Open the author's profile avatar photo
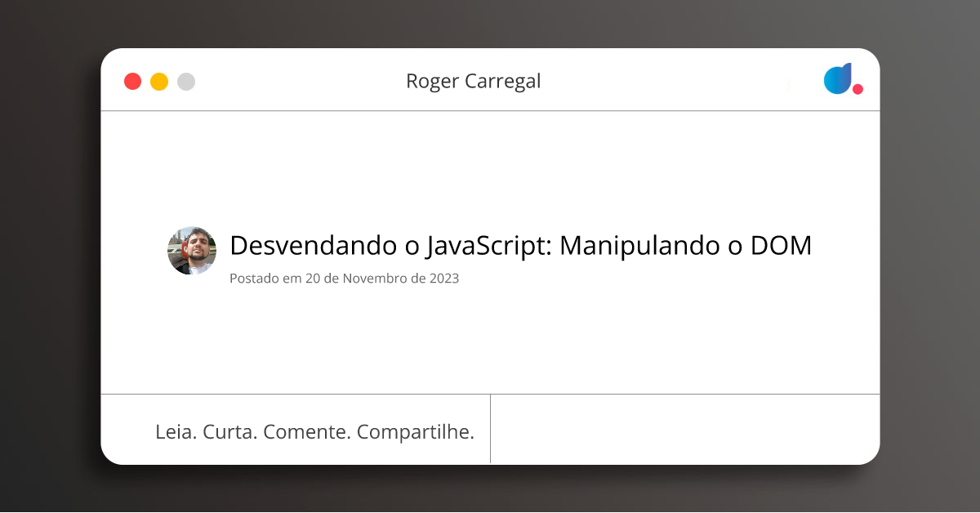 [x=192, y=251]
